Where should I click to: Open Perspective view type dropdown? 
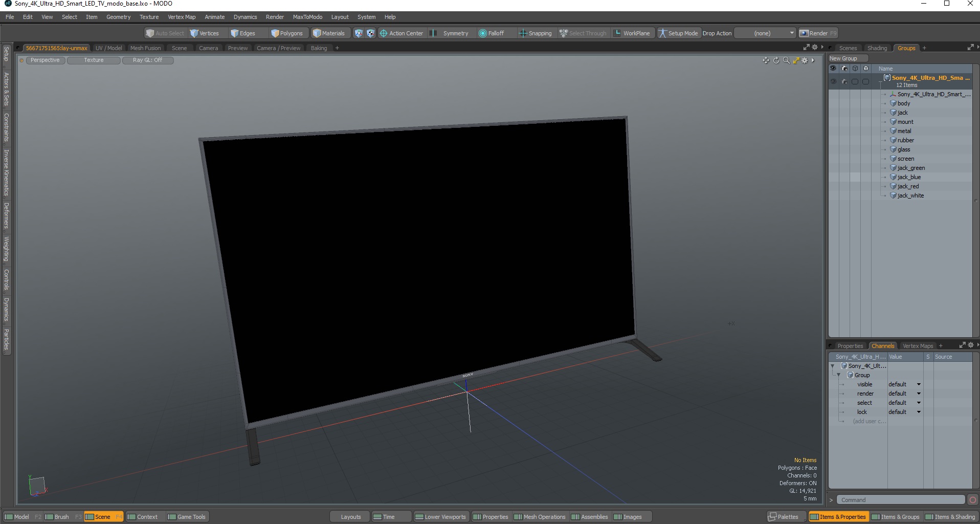point(45,60)
